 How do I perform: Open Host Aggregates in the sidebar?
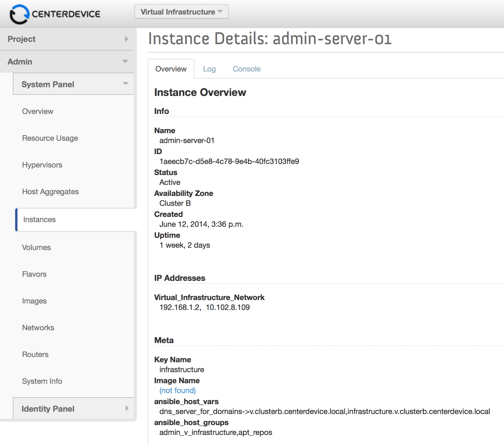pyautogui.click(x=50, y=192)
